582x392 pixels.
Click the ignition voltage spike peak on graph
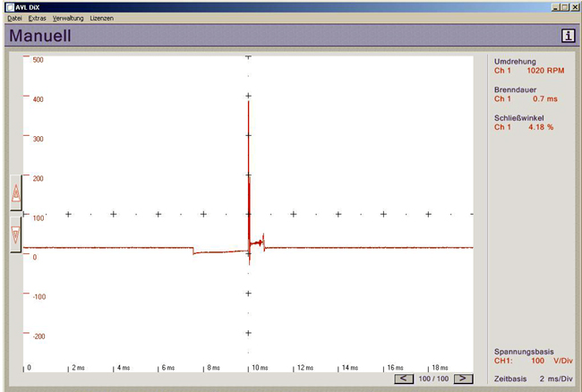click(x=248, y=102)
